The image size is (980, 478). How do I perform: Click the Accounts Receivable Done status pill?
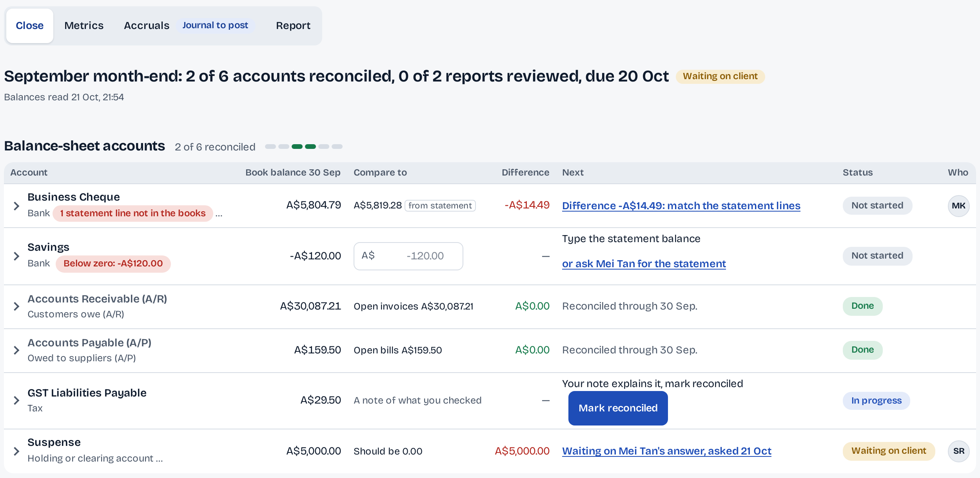pyautogui.click(x=862, y=306)
